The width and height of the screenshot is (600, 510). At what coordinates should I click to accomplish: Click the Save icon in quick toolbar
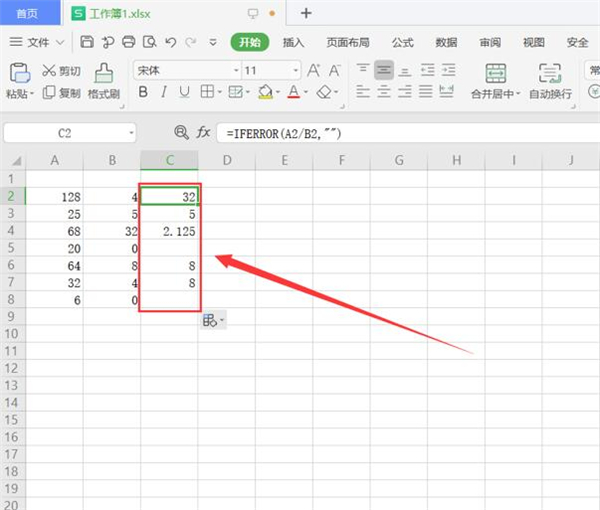[x=87, y=42]
